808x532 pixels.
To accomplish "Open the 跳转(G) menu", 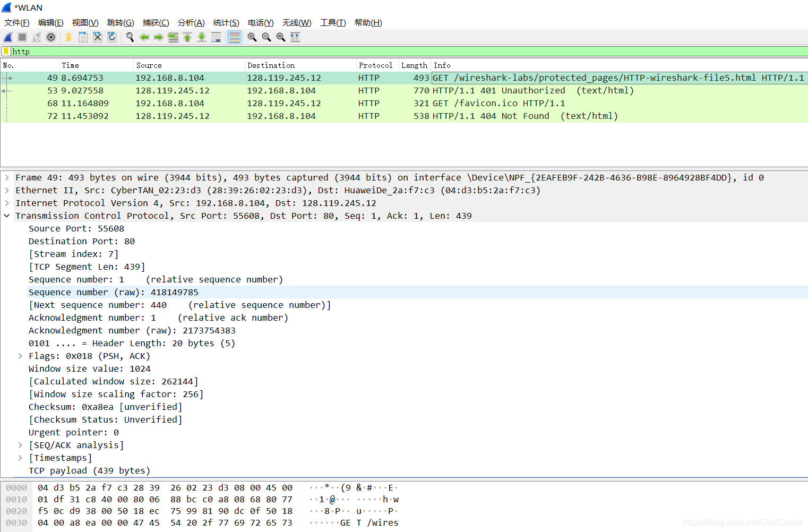I will (x=121, y=23).
